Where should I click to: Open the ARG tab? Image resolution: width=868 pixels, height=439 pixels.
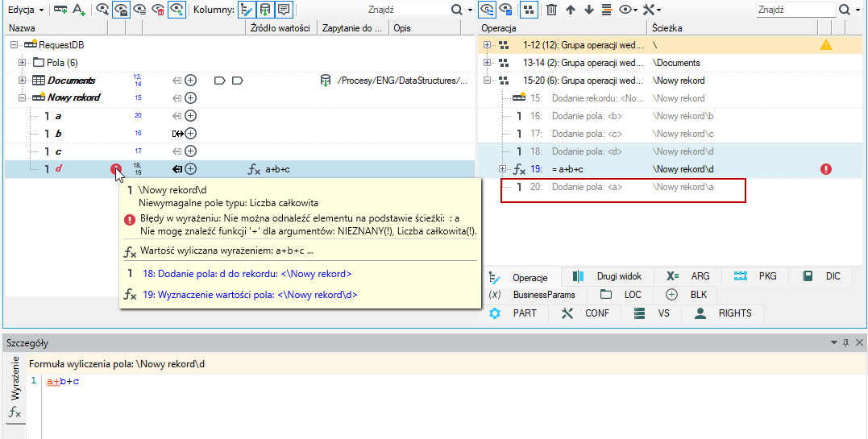[687, 276]
